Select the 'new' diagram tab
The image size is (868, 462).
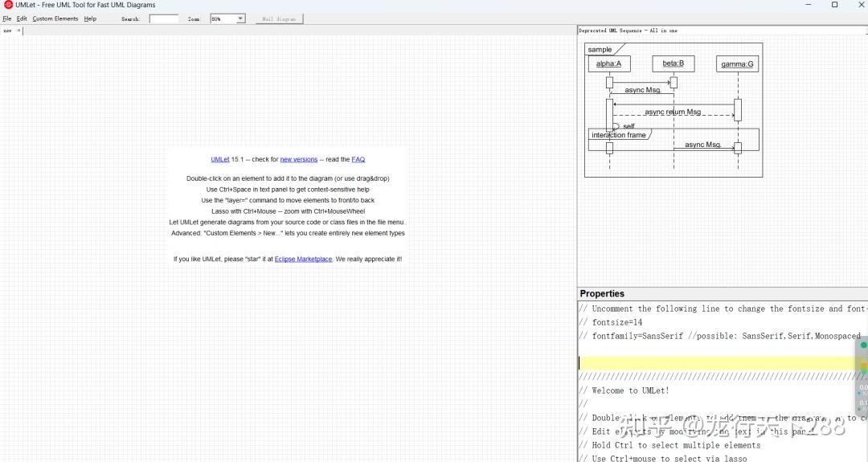(8, 31)
